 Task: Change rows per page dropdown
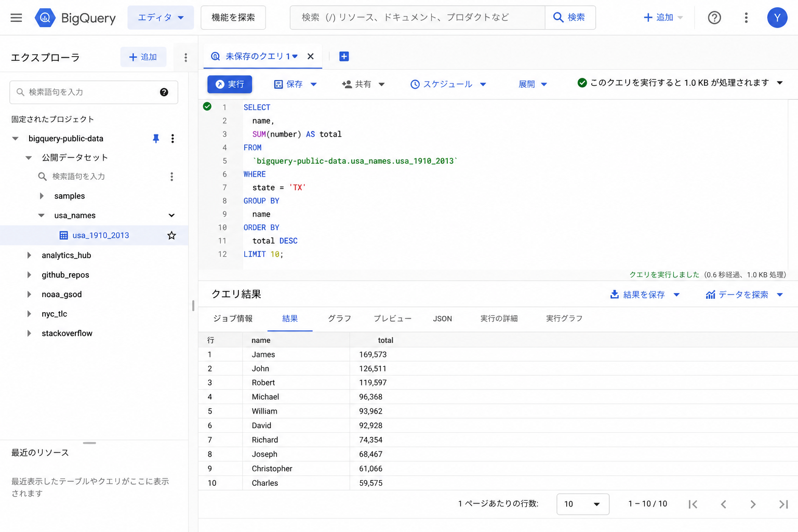pyautogui.click(x=582, y=504)
